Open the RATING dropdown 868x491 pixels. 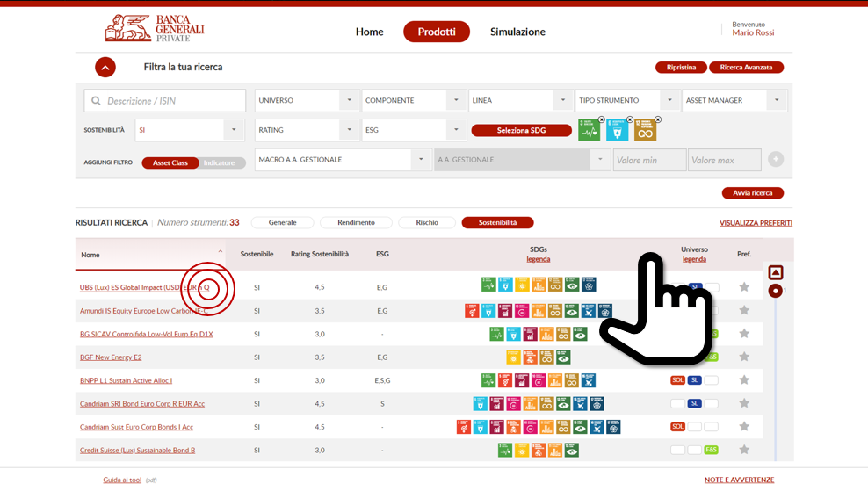pos(307,130)
